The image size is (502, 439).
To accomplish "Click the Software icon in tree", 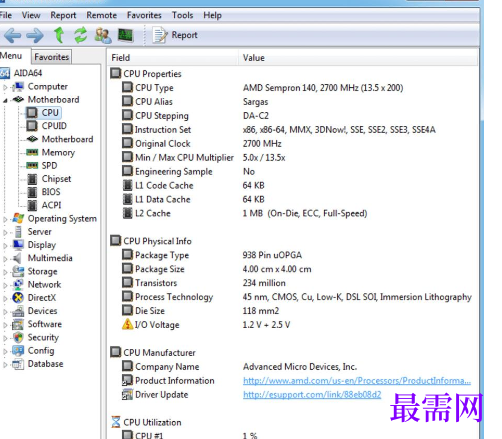I will 18,324.
